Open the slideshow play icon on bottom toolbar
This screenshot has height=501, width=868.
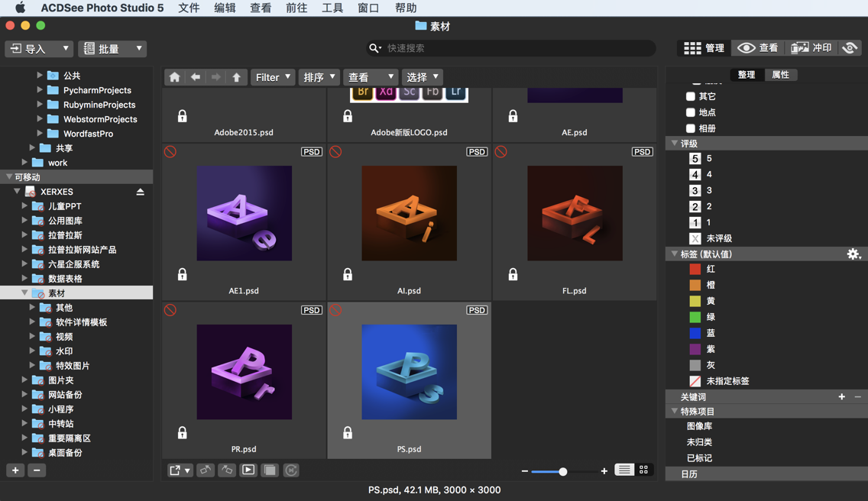coord(248,470)
